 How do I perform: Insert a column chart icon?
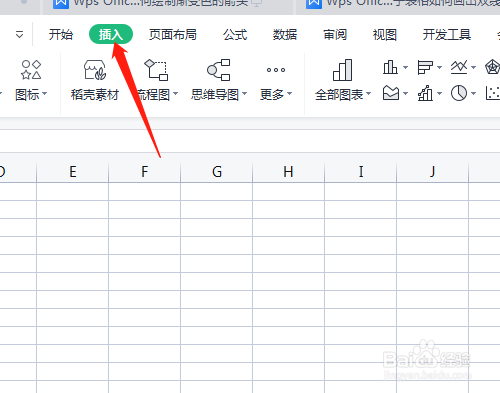point(390,67)
